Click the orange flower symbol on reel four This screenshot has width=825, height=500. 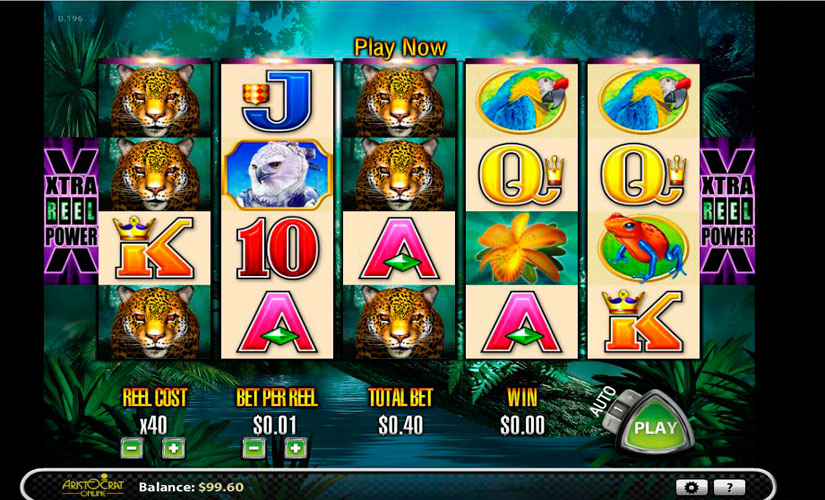pyautogui.click(x=520, y=247)
